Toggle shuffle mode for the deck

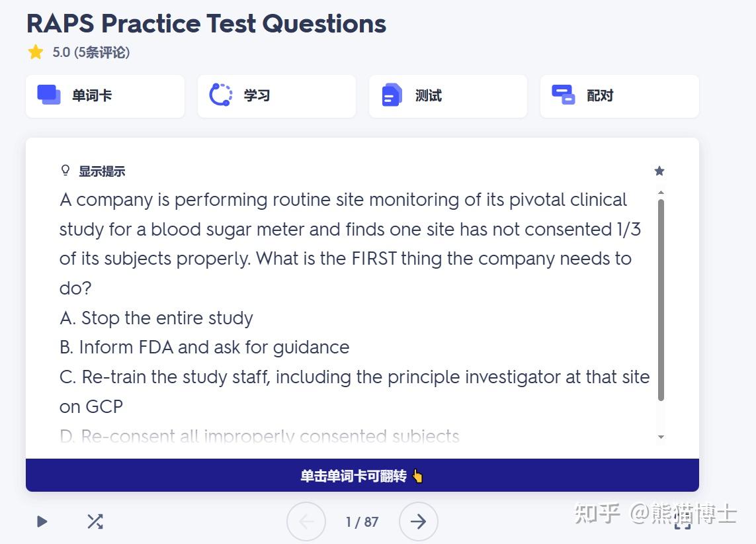pos(95,521)
